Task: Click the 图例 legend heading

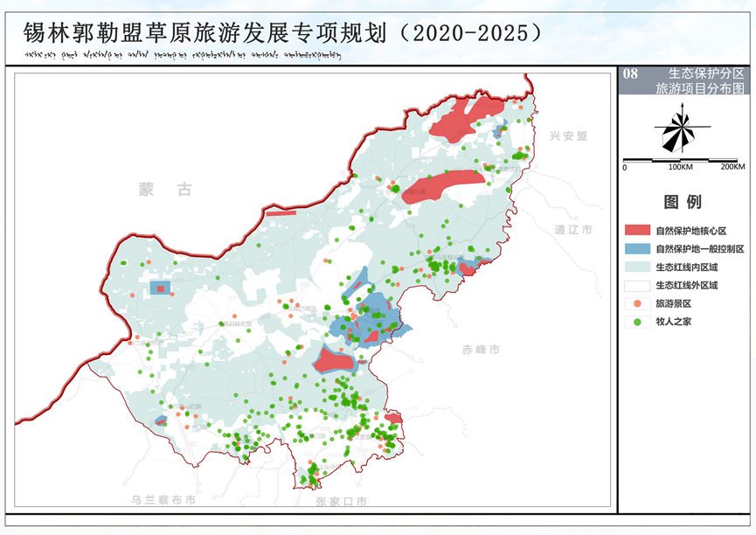Action: pos(683,202)
